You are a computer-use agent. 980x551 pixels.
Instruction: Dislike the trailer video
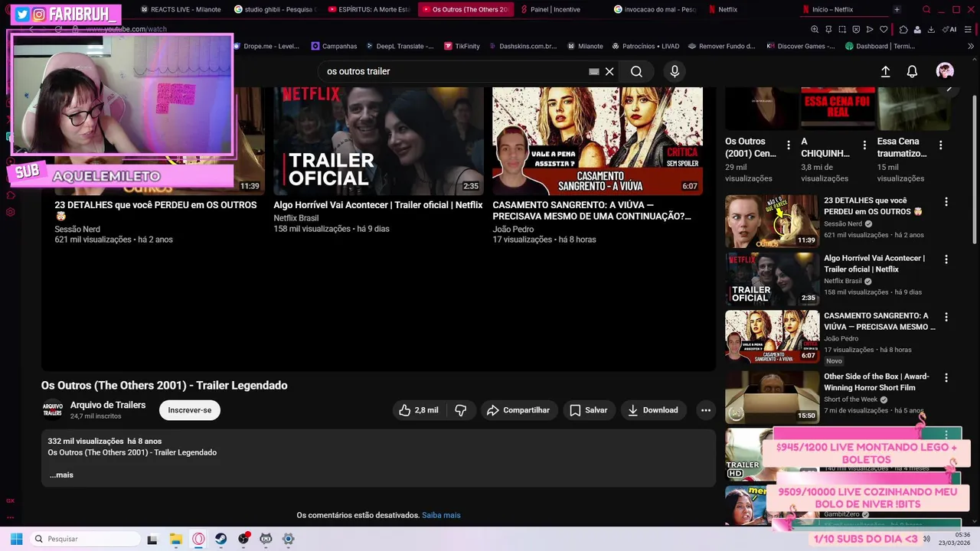coord(461,410)
